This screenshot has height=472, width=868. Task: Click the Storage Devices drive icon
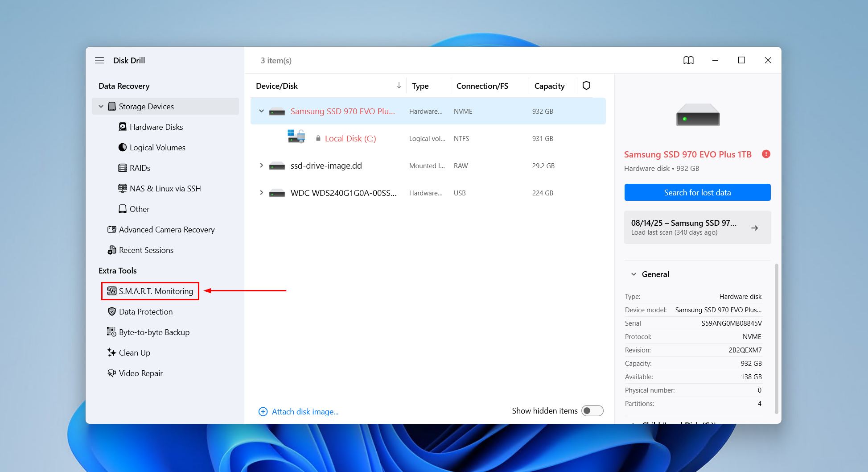click(112, 106)
